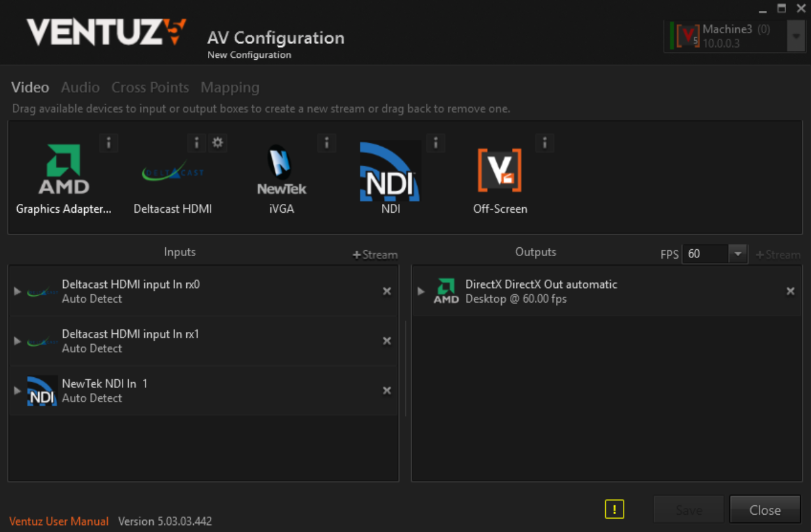Select the Deltacast HDMI device icon

[x=173, y=172]
